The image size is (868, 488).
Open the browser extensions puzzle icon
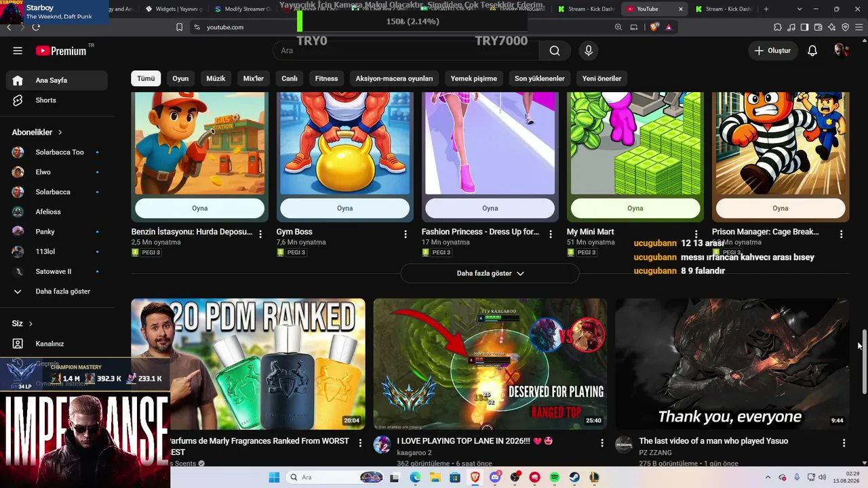(777, 27)
